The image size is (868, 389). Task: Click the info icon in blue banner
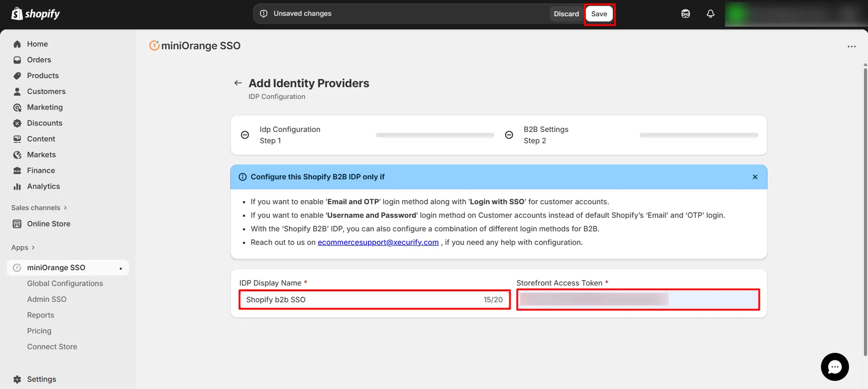coord(242,177)
